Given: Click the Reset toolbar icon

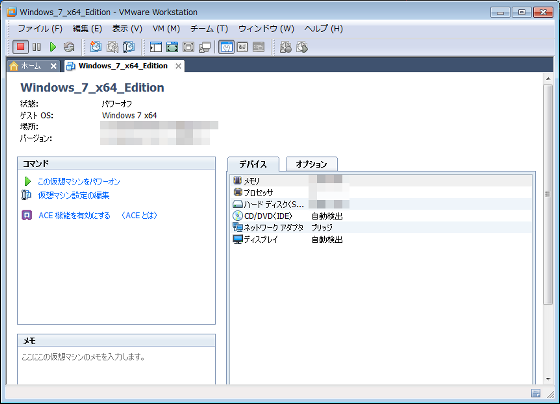Looking at the screenshot, I should pyautogui.click(x=69, y=47).
